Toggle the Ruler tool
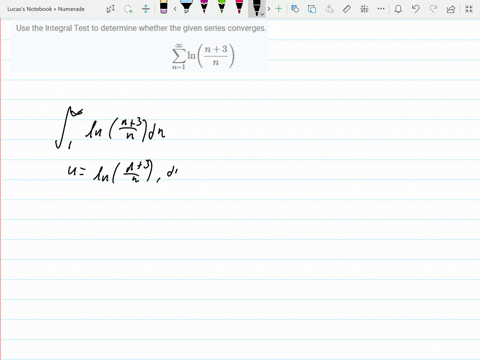Screen dimensions: 480x360 347,9
